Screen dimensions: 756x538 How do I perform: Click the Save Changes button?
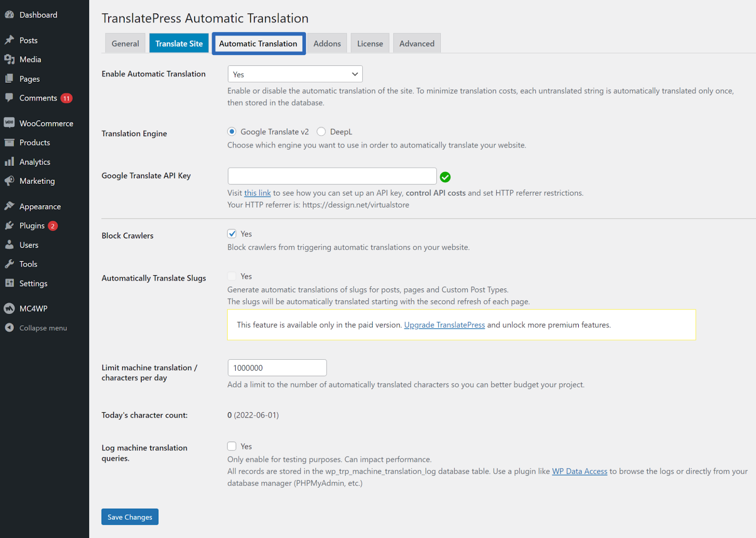point(130,517)
